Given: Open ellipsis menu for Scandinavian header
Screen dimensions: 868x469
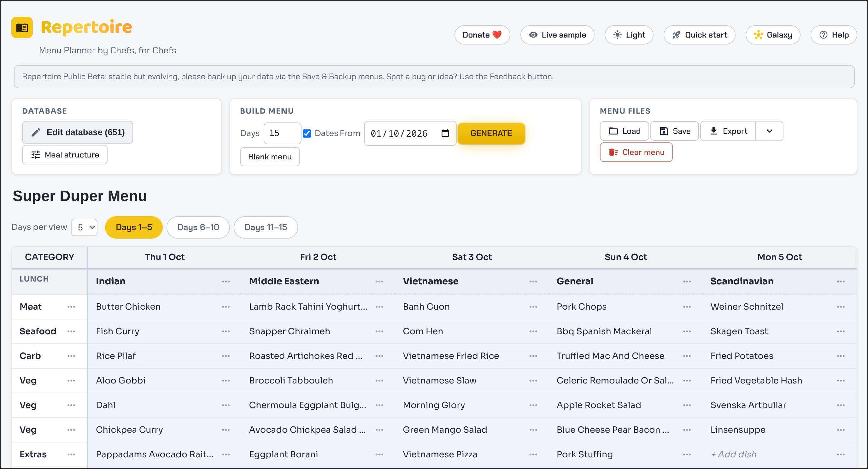Looking at the screenshot, I should click(841, 282).
